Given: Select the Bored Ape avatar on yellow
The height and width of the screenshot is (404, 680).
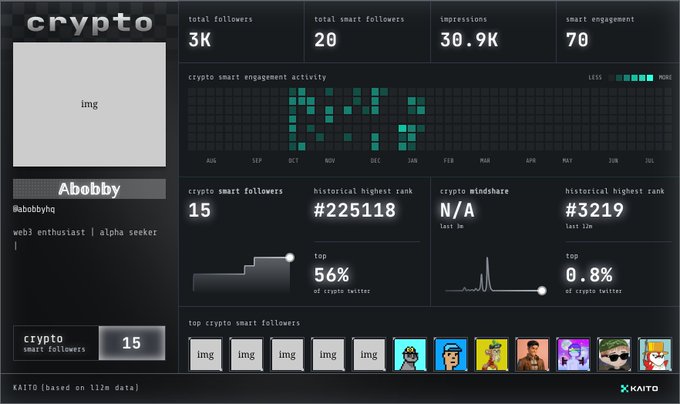Looking at the screenshot, I should click(x=491, y=354).
